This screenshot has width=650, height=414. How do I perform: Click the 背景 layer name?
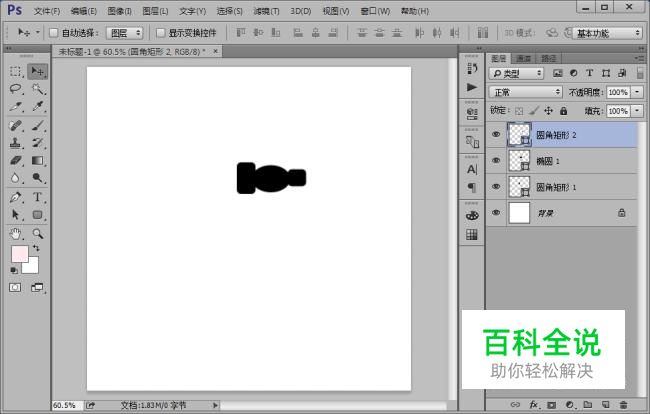[x=546, y=213]
